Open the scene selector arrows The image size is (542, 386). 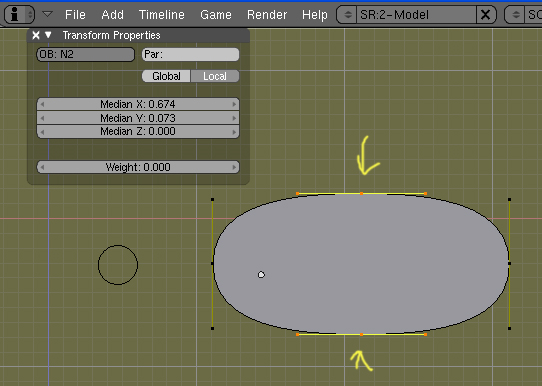515,15
